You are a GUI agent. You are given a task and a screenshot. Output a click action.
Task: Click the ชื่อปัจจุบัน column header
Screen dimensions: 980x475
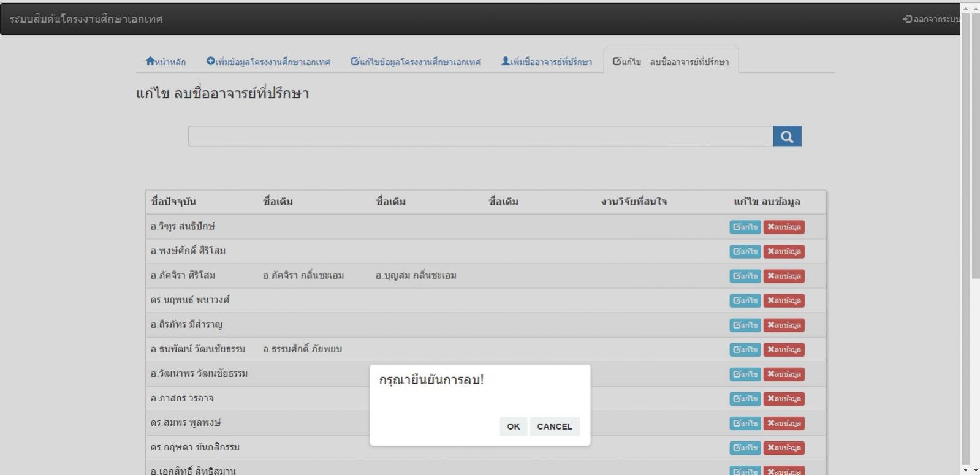[173, 202]
